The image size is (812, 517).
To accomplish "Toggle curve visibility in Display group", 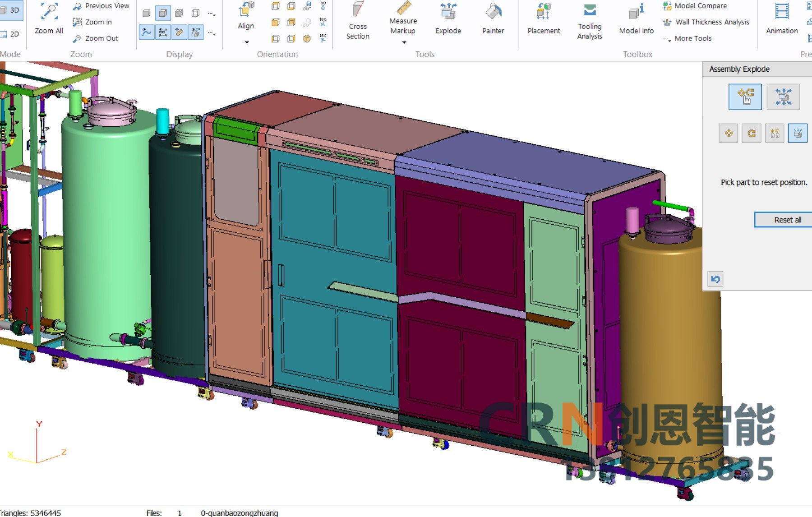I will [x=147, y=32].
